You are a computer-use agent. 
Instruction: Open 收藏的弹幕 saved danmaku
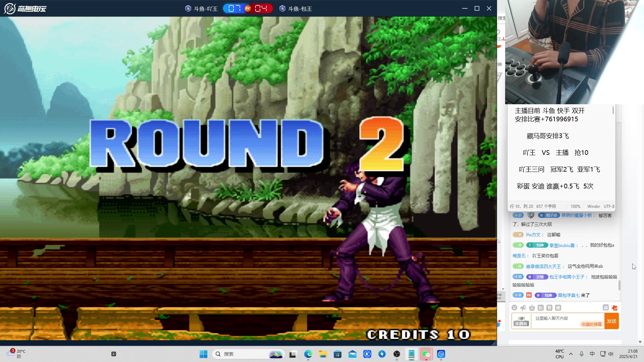click(591, 324)
